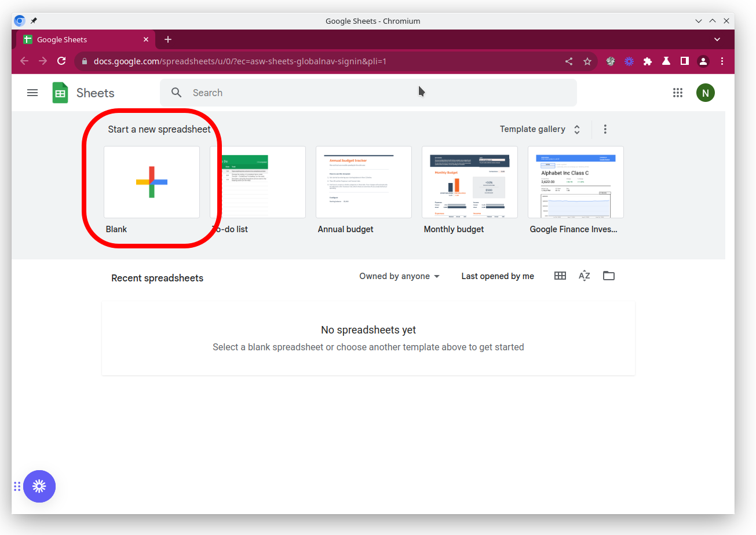Click into the Search field
This screenshot has height=535, width=756.
[x=368, y=93]
